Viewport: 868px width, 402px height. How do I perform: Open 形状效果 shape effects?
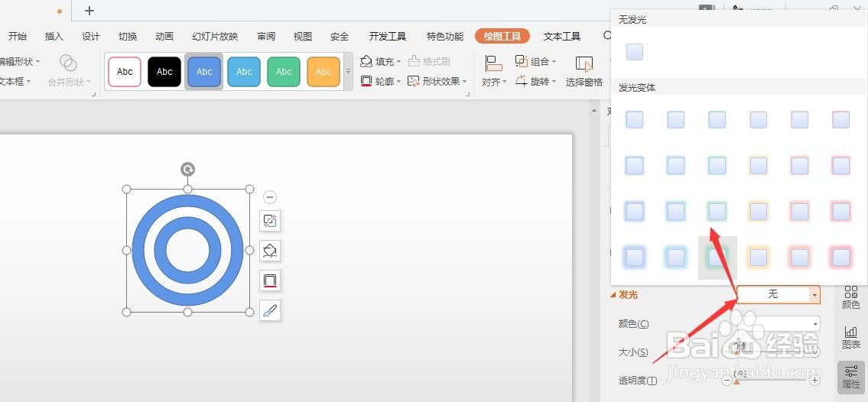tap(437, 81)
